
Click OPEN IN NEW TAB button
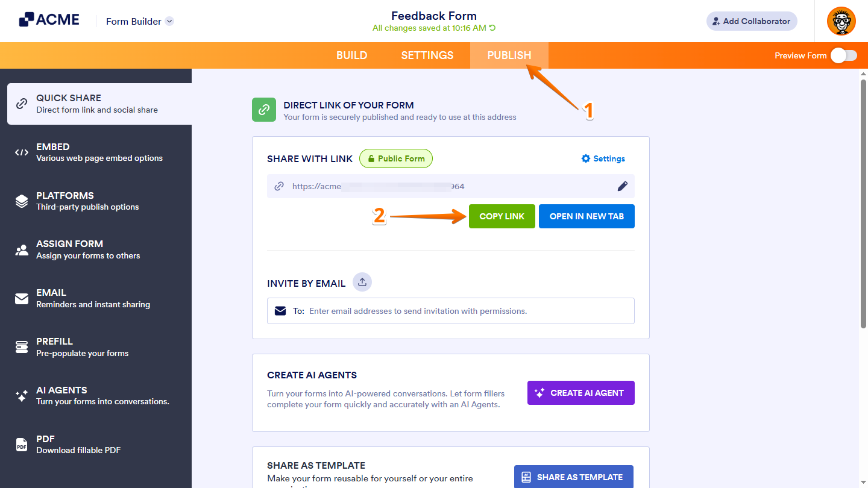[x=587, y=216]
